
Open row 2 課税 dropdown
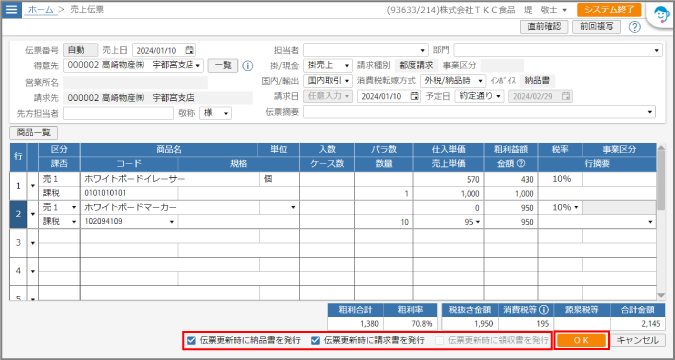click(74, 222)
